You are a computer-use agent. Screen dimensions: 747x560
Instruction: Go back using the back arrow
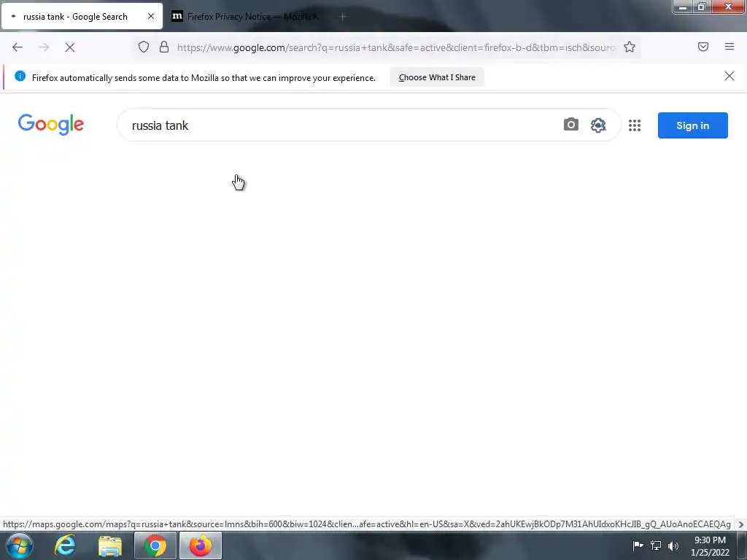[x=18, y=47]
